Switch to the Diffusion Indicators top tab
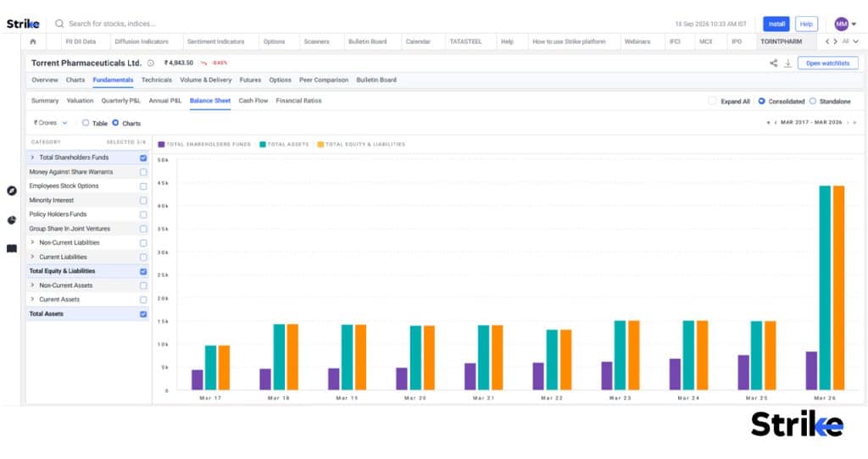This screenshot has width=868, height=459. (x=142, y=41)
